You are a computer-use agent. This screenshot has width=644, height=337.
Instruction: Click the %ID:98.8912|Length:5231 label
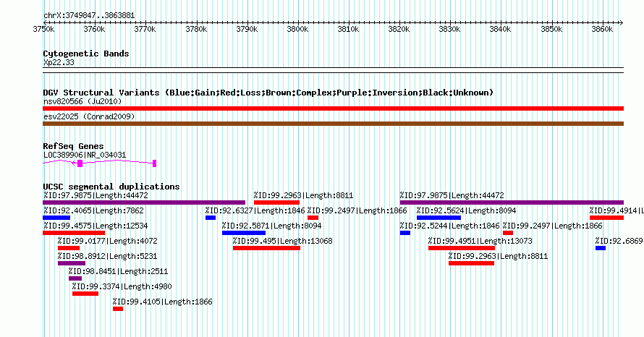108,257
